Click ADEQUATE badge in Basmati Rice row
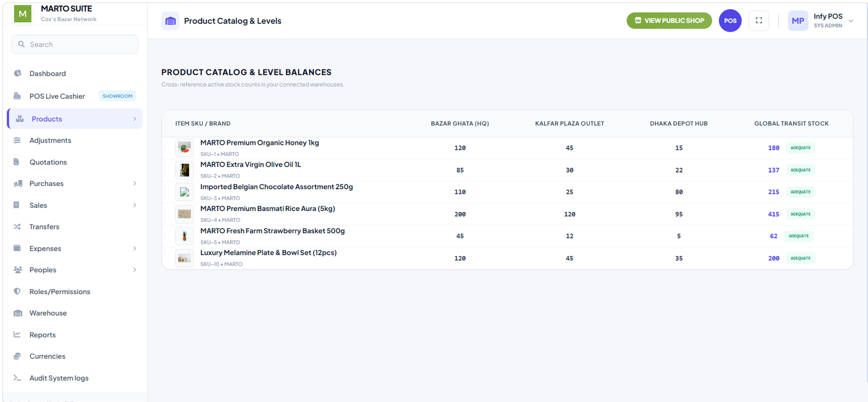868x402 pixels. pyautogui.click(x=800, y=214)
